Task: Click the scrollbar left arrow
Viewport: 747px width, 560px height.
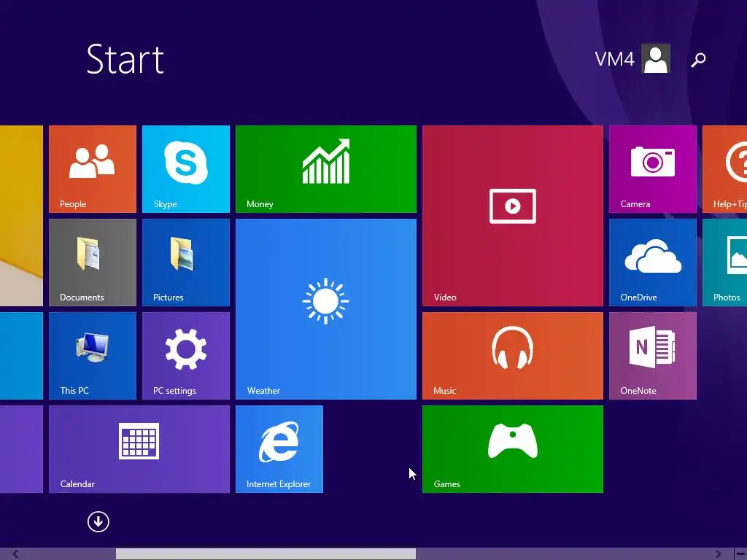Action: (x=15, y=554)
